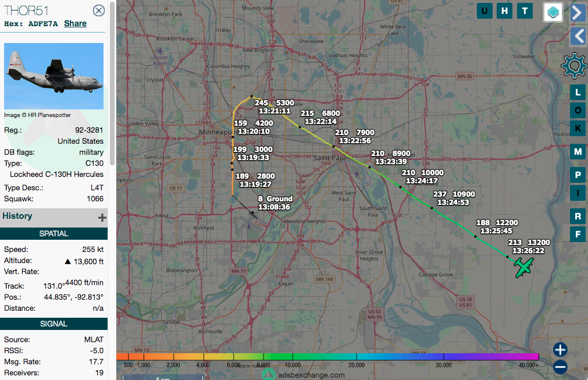
Task: Click the left chevron sidebar arrow
Action: [579, 37]
